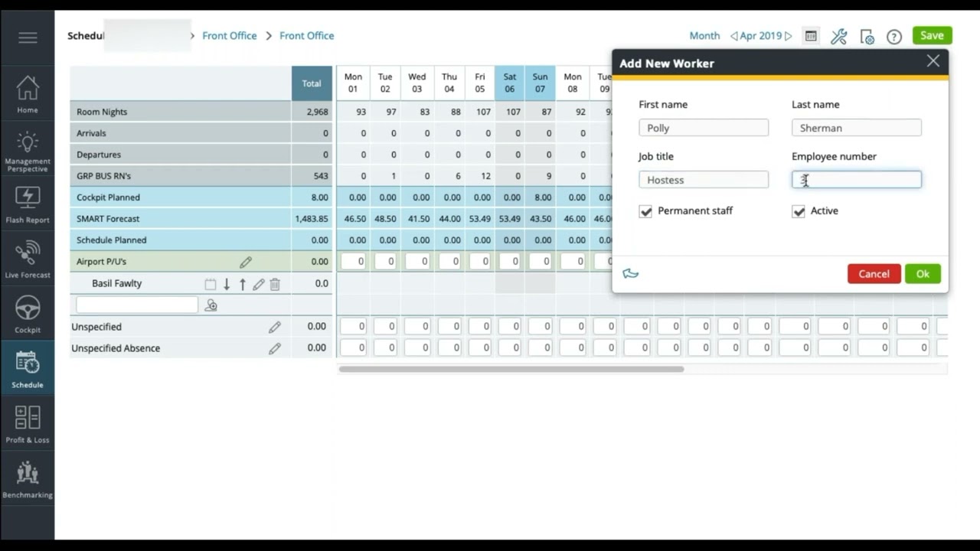Image resolution: width=980 pixels, height=551 pixels.
Task: Click the Employee number input field
Action: click(857, 180)
